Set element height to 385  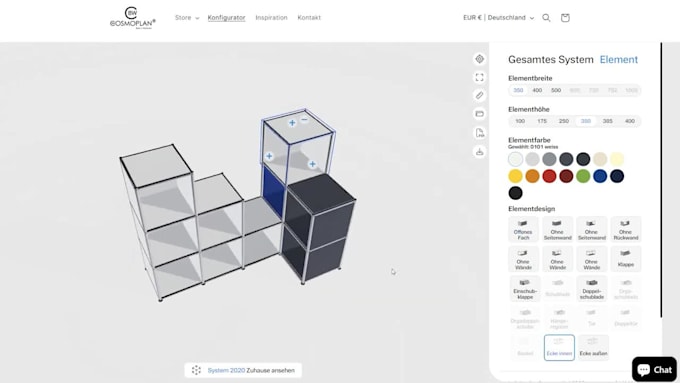(x=608, y=121)
